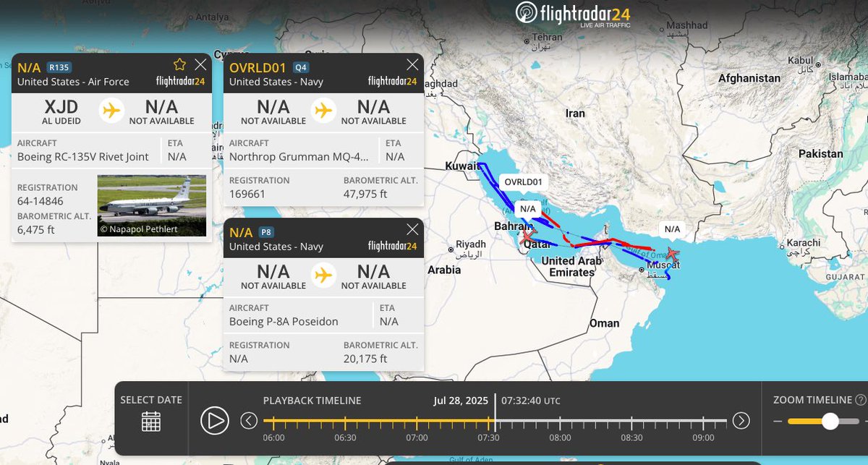The height and width of the screenshot is (465, 868).
Task: Step playback timeline backward with left arrow
Action: point(249,420)
